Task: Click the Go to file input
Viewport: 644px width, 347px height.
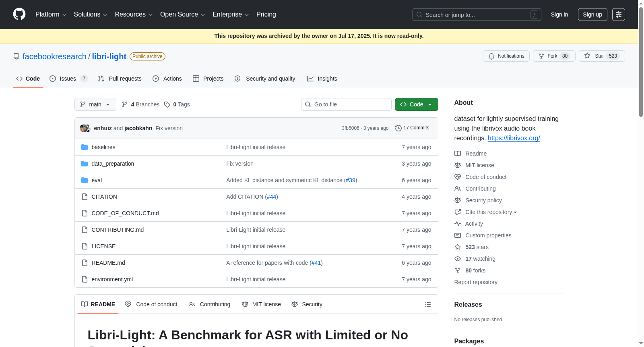Action: [346, 104]
